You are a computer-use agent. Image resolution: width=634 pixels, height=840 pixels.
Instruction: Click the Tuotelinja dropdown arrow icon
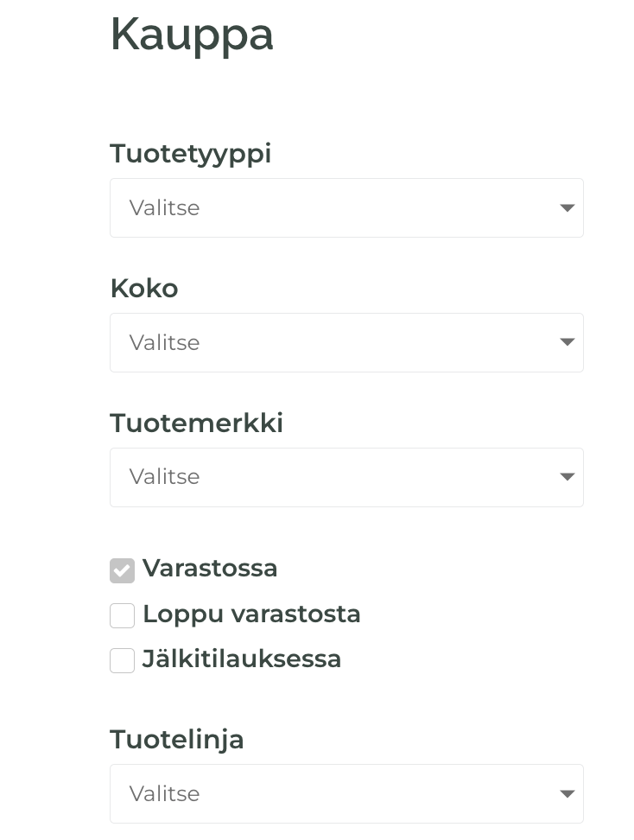(x=567, y=793)
